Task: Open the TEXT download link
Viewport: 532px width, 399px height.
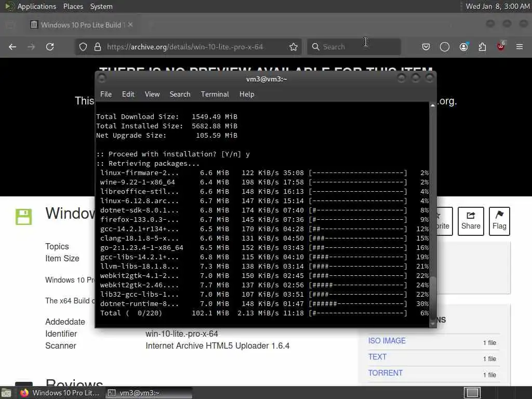Action: 377,357
